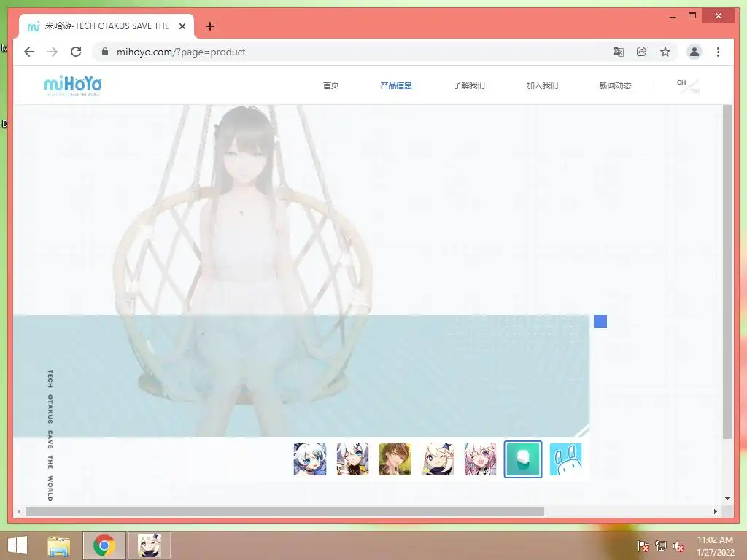747x560 pixels.
Task: Open the Google Translate icon in address bar
Action: coord(619,52)
